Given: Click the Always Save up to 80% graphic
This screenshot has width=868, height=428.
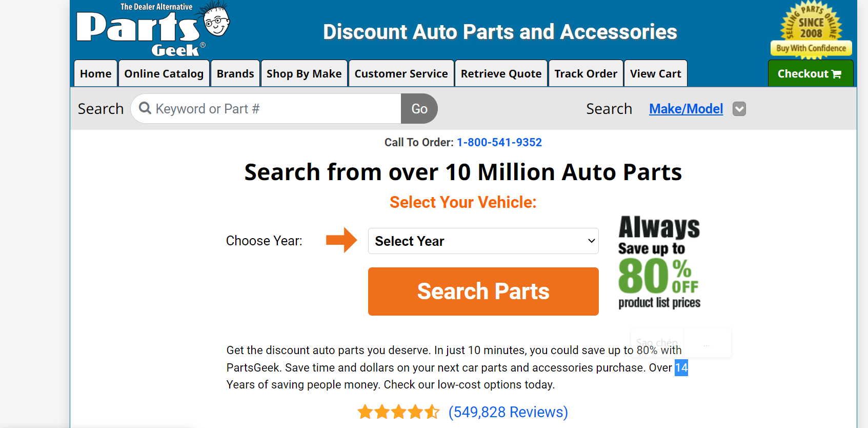Looking at the screenshot, I should (x=659, y=262).
